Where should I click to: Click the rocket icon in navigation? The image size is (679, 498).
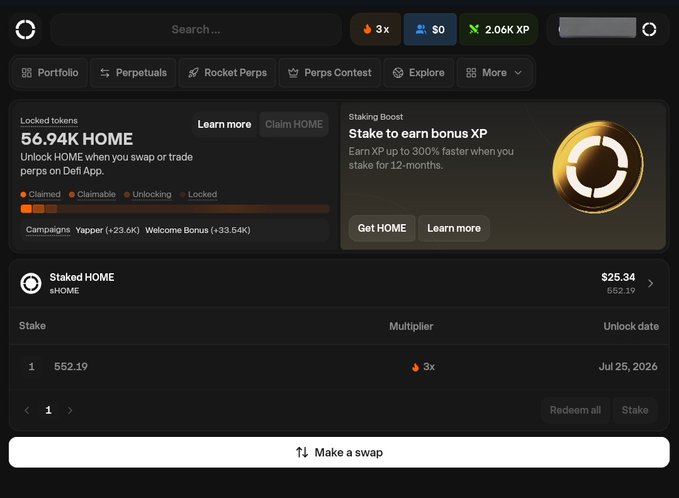[193, 73]
